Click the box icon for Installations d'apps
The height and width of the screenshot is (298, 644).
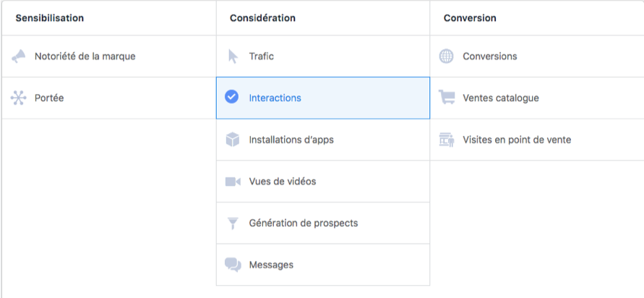coord(233,140)
